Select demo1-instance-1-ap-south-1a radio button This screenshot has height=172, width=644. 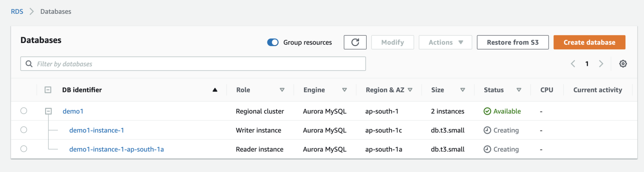point(24,149)
